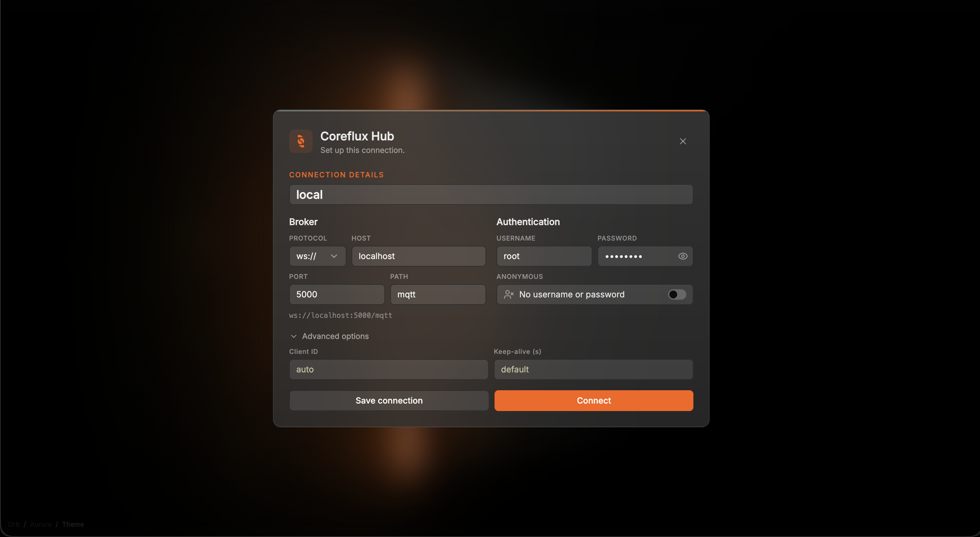Click the Path field showing mqtt
This screenshot has width=980, height=537.
point(438,294)
